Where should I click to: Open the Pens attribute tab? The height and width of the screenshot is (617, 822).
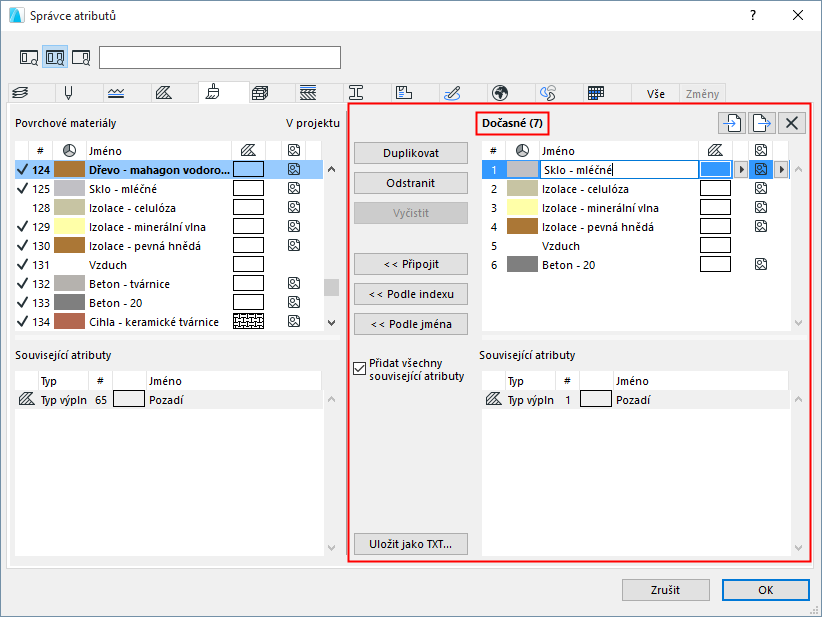point(68,93)
